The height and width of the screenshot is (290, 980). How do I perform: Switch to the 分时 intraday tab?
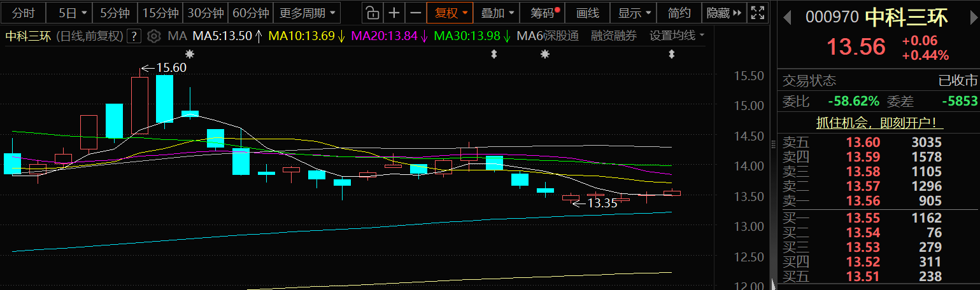[24, 13]
